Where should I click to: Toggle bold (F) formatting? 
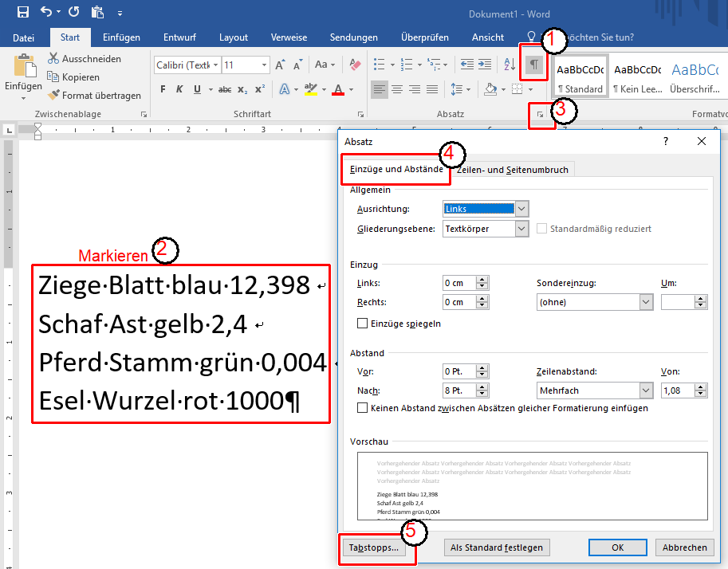tap(163, 89)
